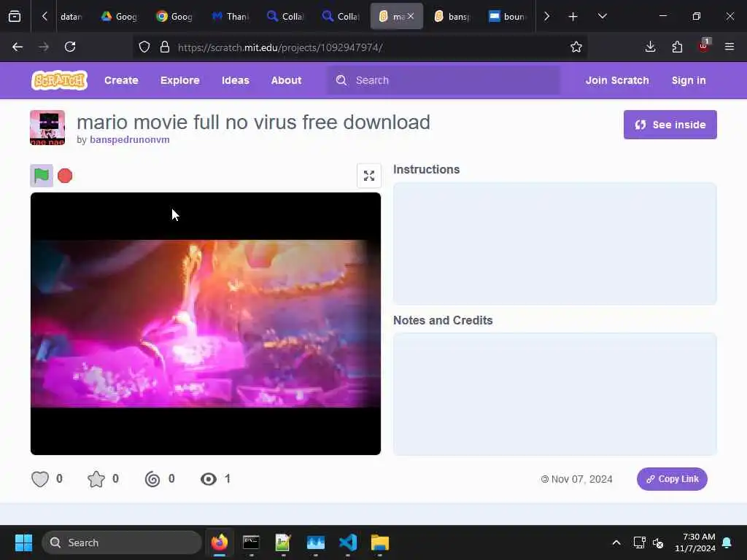Click the muted volume tray icon
This screenshot has width=747, height=560.
[658, 542]
